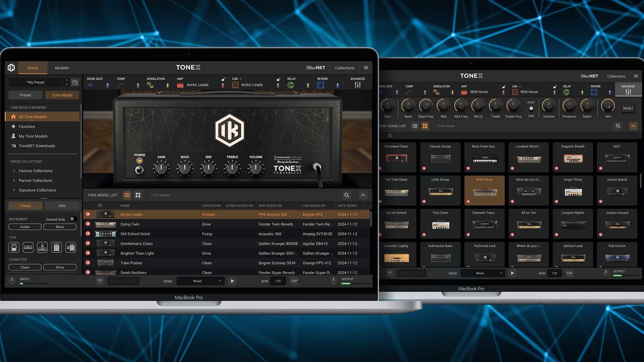The height and width of the screenshot is (362, 644).
Task: Click search magnifier on left laptop
Action: tap(347, 195)
